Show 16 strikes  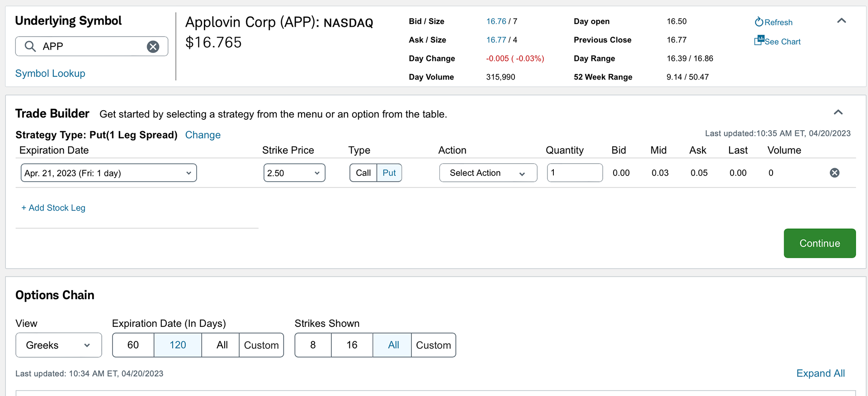(x=352, y=345)
